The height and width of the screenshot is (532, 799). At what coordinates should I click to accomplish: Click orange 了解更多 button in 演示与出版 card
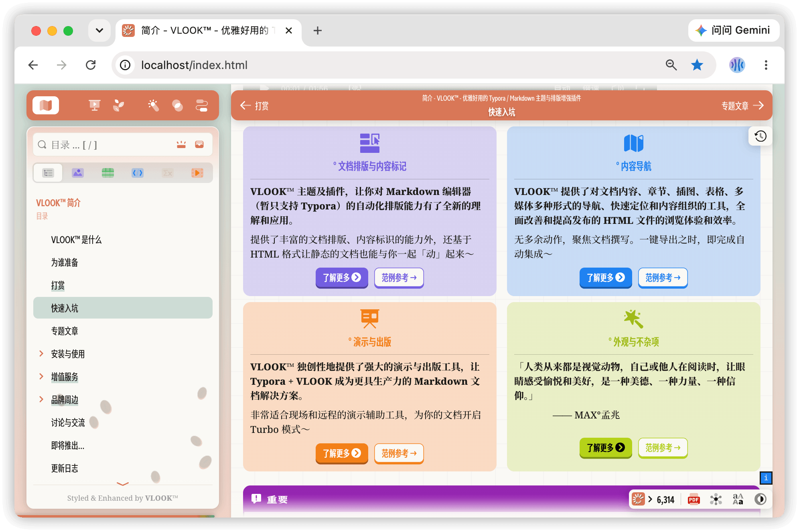click(342, 453)
